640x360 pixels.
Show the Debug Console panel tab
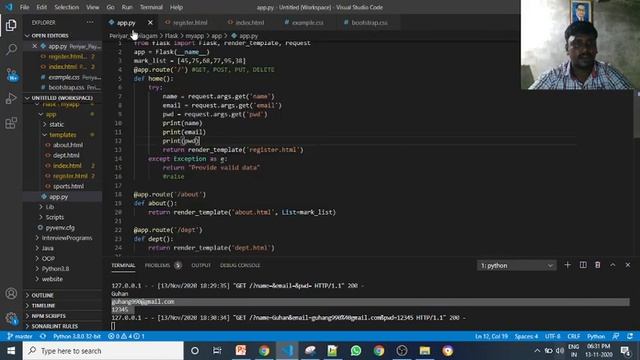[x=240, y=265]
